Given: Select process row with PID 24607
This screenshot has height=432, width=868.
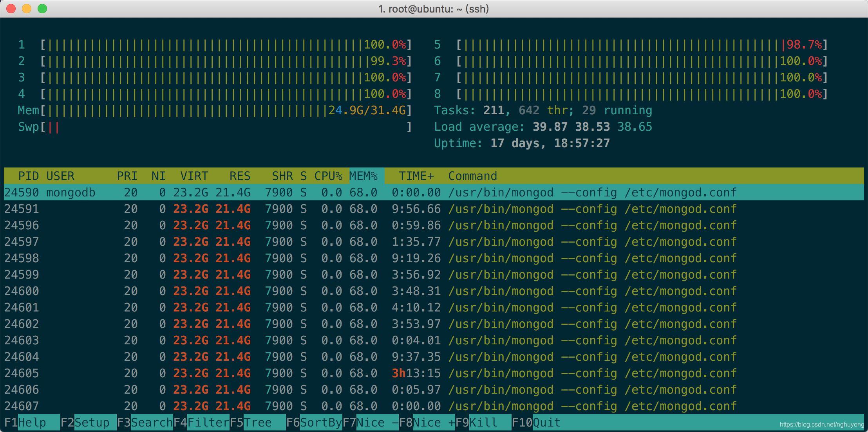Looking at the screenshot, I should tap(434, 406).
